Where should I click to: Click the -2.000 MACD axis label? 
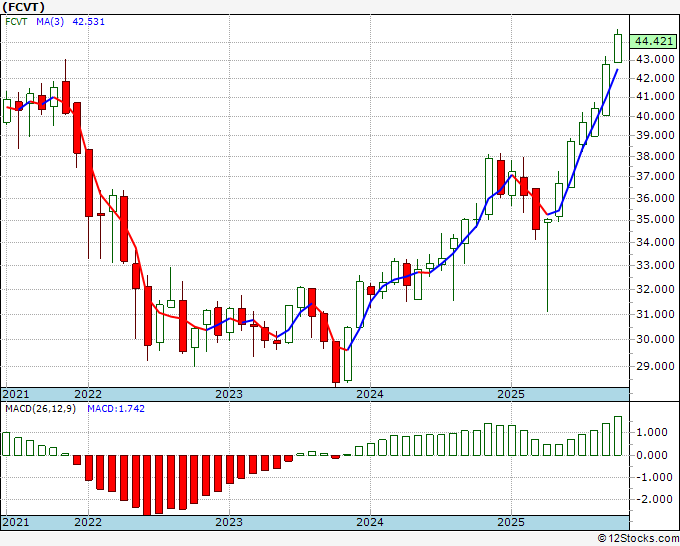click(x=655, y=499)
